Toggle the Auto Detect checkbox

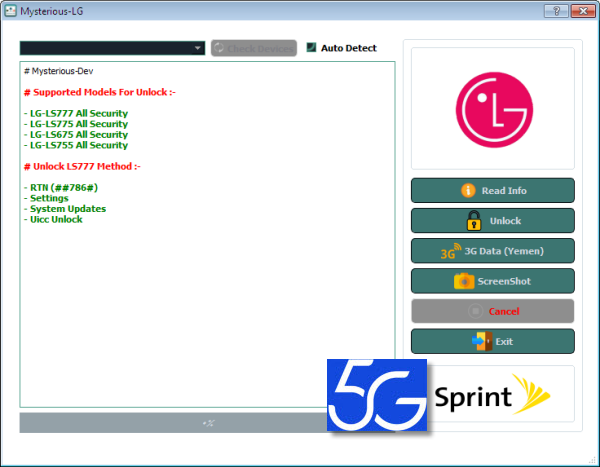pyautogui.click(x=311, y=47)
